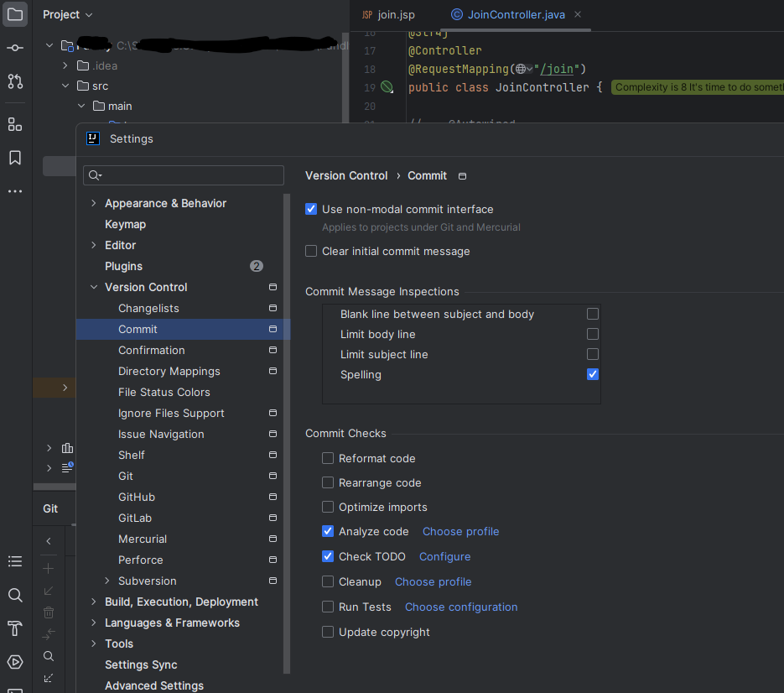Click the Version Control breadcrumb

pos(346,175)
